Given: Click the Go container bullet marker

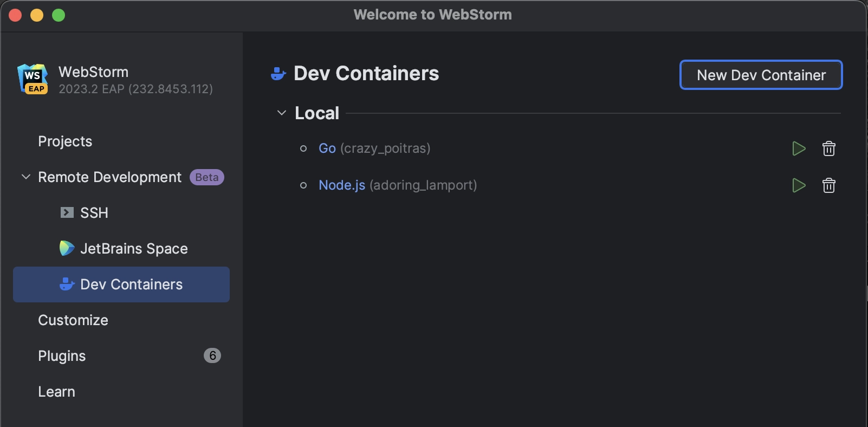Looking at the screenshot, I should pos(303,148).
